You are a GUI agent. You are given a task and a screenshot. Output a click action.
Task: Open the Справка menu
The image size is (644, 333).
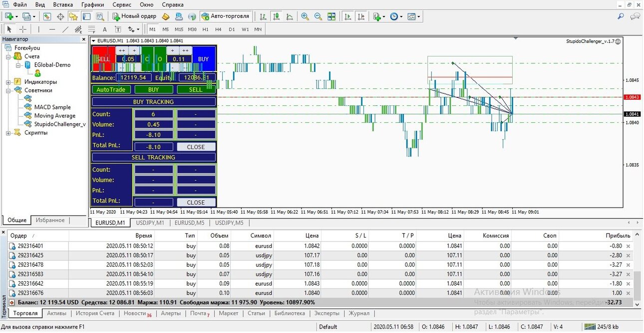pos(173,4)
